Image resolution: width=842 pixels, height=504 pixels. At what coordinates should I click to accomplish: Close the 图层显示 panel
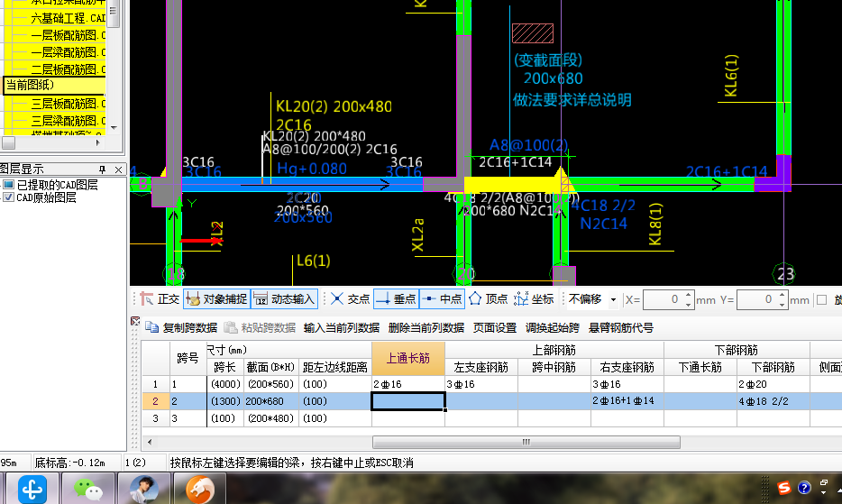[119, 170]
